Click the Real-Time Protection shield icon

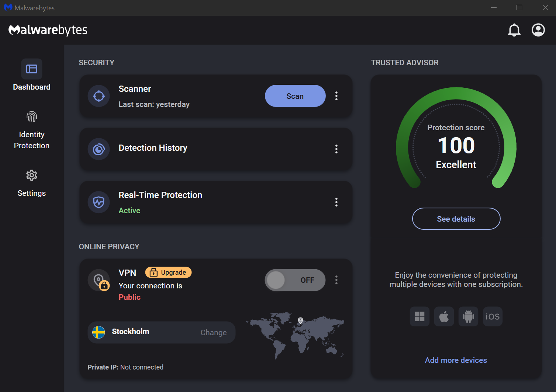(99, 202)
